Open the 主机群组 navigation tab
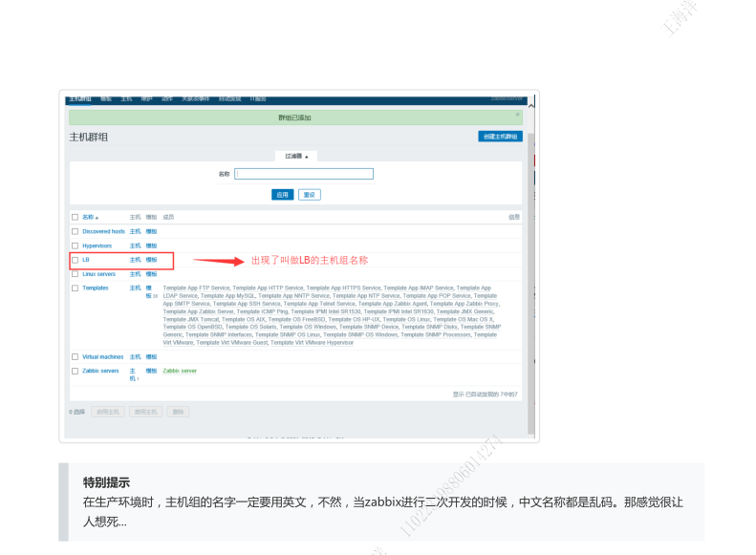Image resolution: width=756 pixels, height=555 pixels. 80,99
